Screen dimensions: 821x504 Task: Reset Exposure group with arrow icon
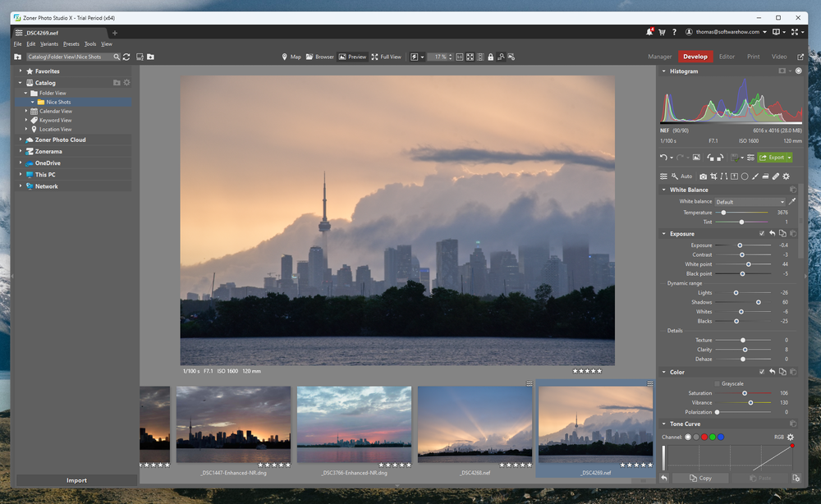(x=773, y=233)
